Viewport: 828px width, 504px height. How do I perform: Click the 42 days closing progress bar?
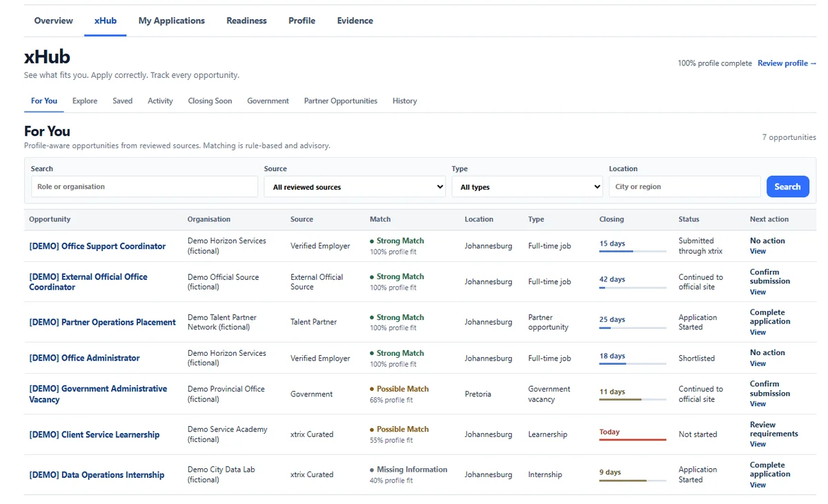[633, 288]
